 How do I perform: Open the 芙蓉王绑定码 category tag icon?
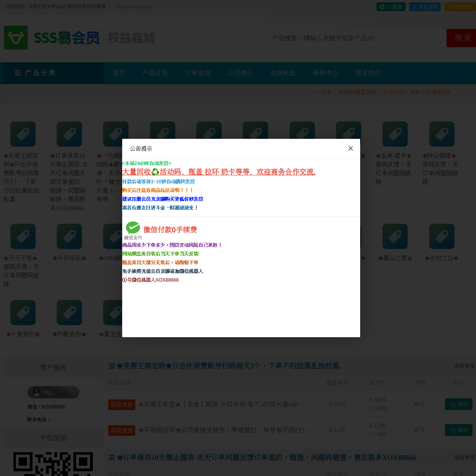point(23,134)
